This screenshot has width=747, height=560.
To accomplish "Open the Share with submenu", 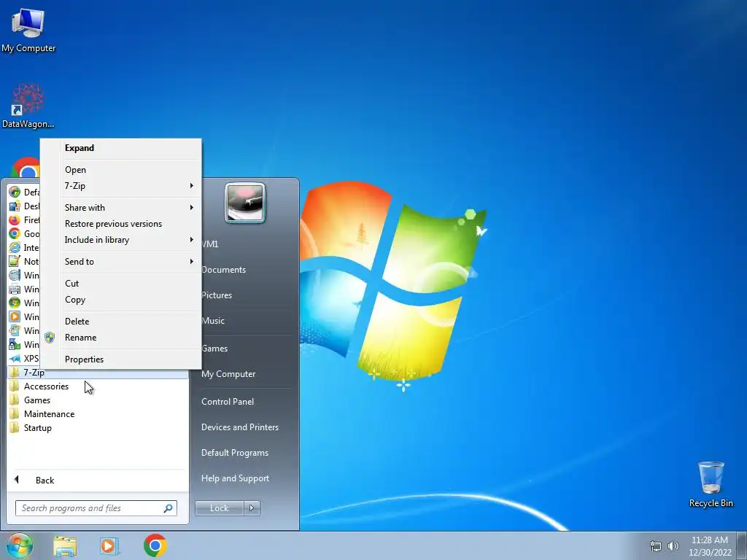I will point(121,208).
